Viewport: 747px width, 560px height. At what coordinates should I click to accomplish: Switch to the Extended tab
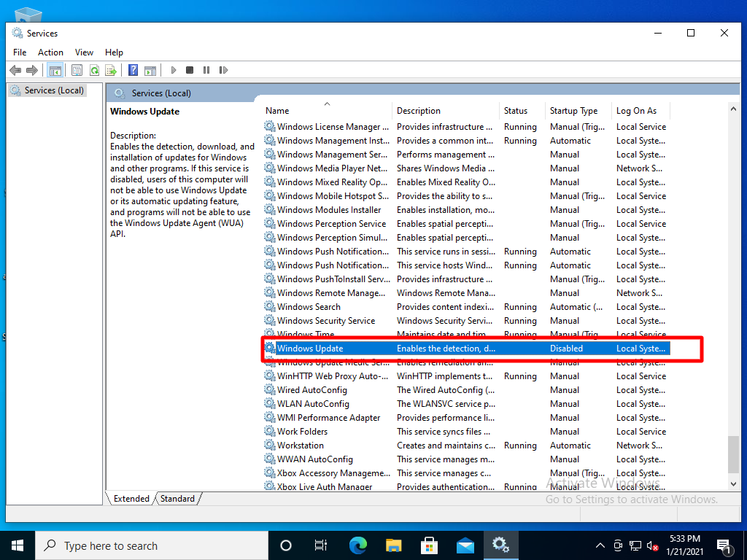[131, 499]
